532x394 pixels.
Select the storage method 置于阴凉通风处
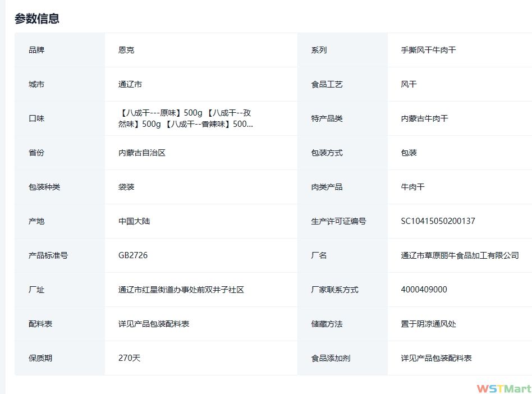(428, 324)
